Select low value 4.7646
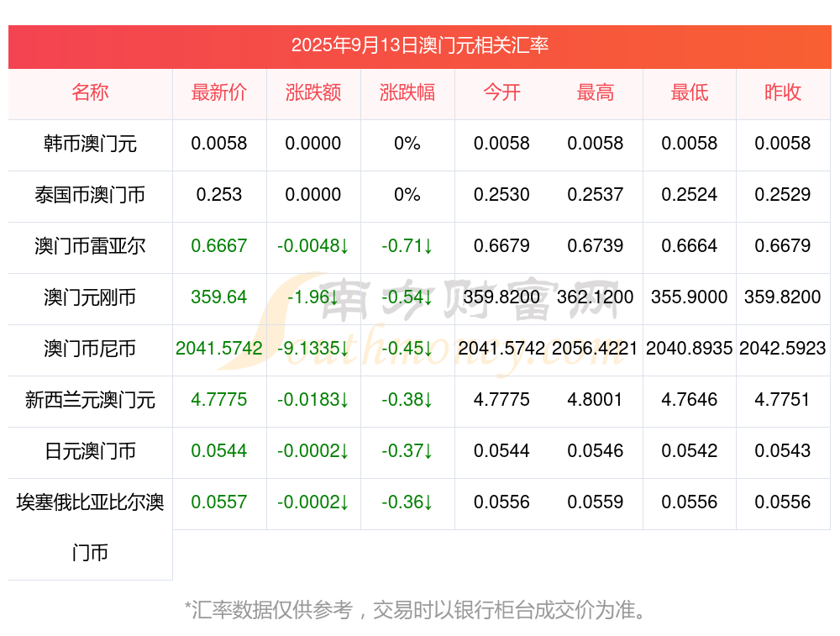The width and height of the screenshot is (840, 636). pos(690,400)
